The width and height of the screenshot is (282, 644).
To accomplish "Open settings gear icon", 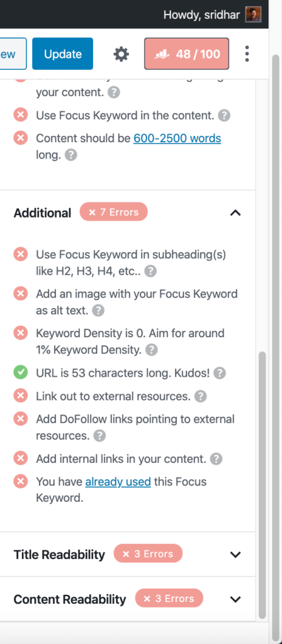I will click(x=121, y=54).
